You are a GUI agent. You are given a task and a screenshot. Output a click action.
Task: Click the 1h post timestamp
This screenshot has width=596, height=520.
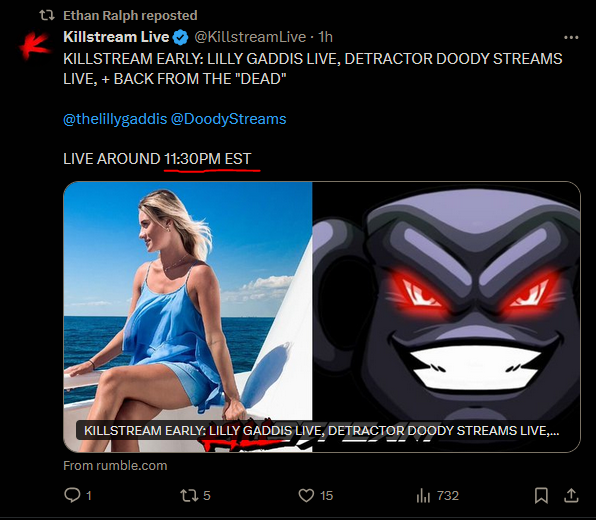pos(325,37)
